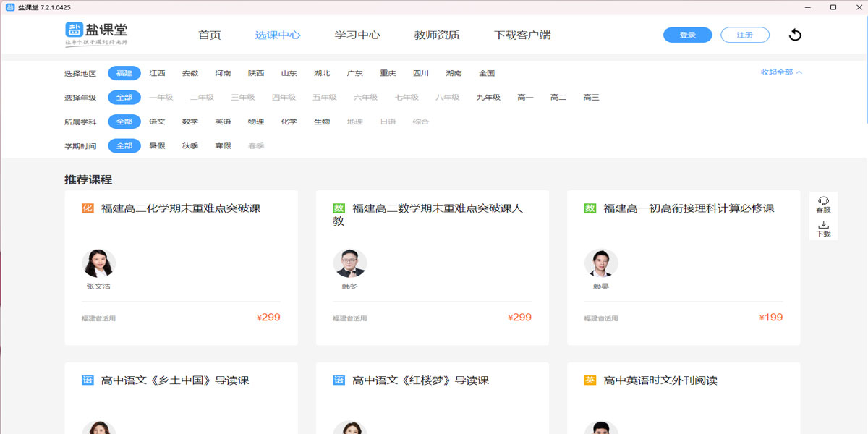Screen dimensions: 868x434
Task: Filter subject 生物
Action: [x=322, y=122]
